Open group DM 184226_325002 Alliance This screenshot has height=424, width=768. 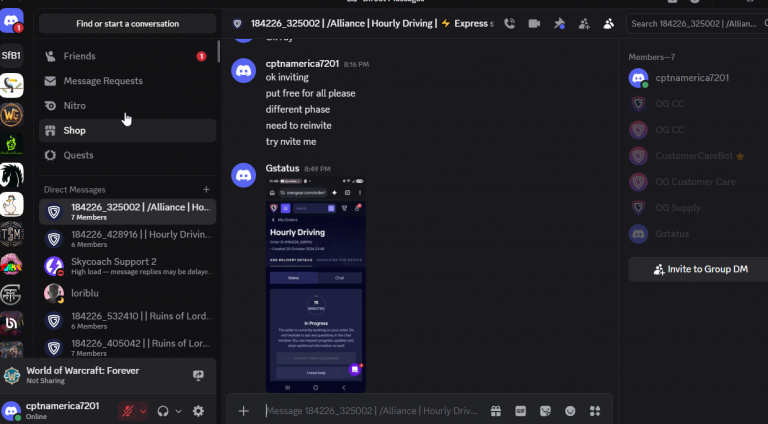[127, 212]
